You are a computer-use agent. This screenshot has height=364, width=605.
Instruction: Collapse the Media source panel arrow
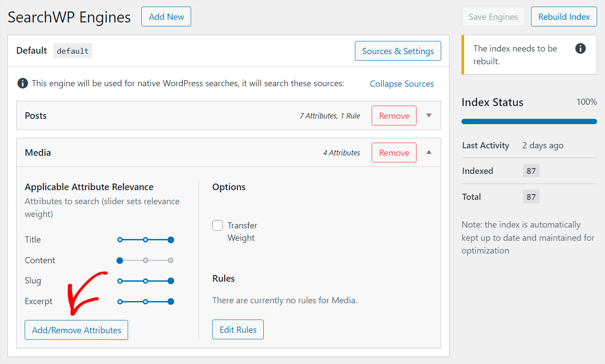tap(429, 152)
